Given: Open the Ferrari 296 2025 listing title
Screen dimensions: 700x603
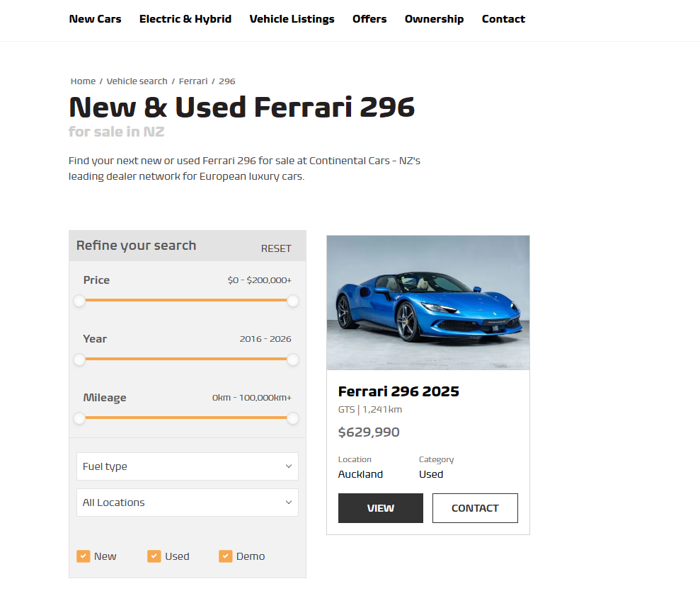Looking at the screenshot, I should [398, 391].
